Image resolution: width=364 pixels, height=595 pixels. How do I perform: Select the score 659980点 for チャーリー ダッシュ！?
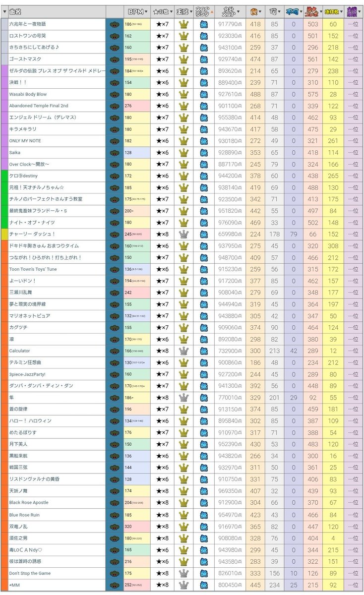coord(230,234)
